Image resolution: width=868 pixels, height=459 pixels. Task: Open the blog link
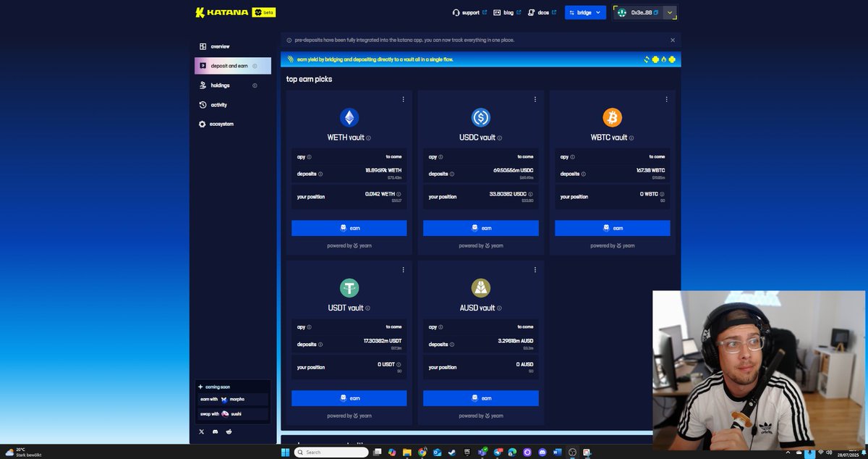click(508, 12)
